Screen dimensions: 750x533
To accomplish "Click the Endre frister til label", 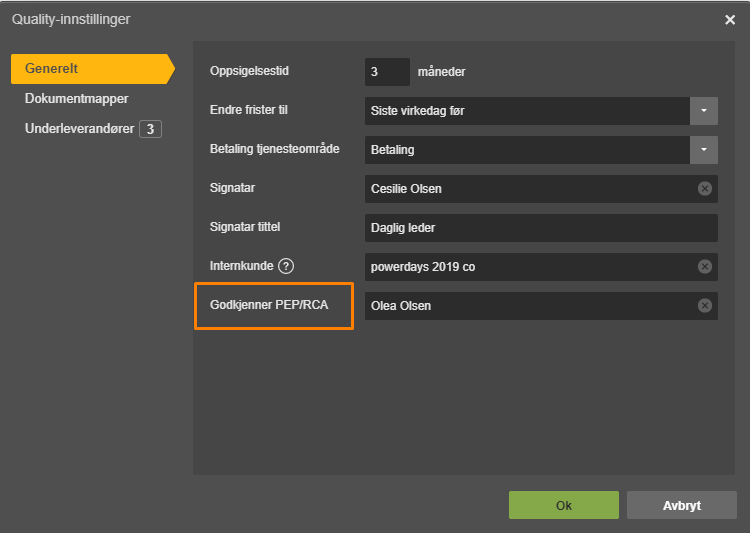I will [x=249, y=110].
